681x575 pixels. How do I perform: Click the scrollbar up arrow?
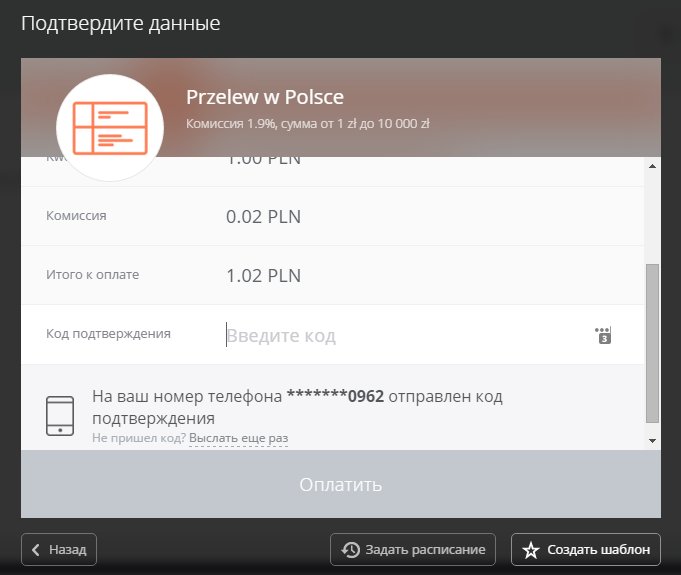point(652,166)
